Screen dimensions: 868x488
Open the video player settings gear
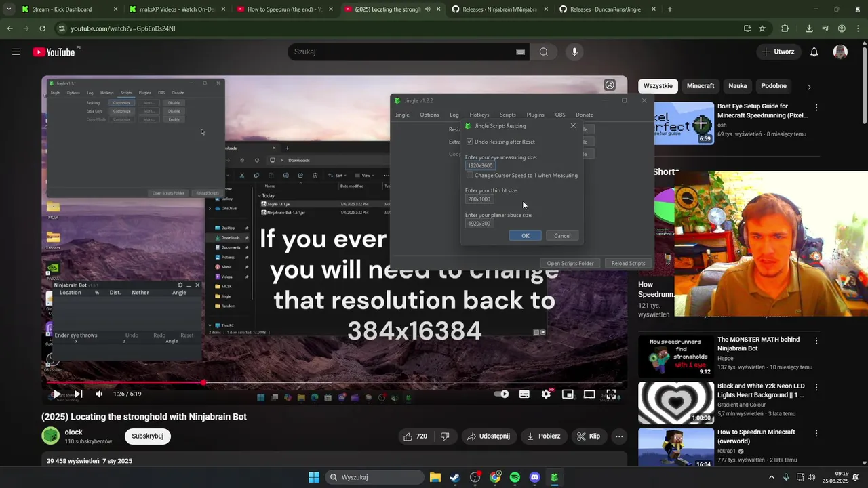tap(546, 394)
